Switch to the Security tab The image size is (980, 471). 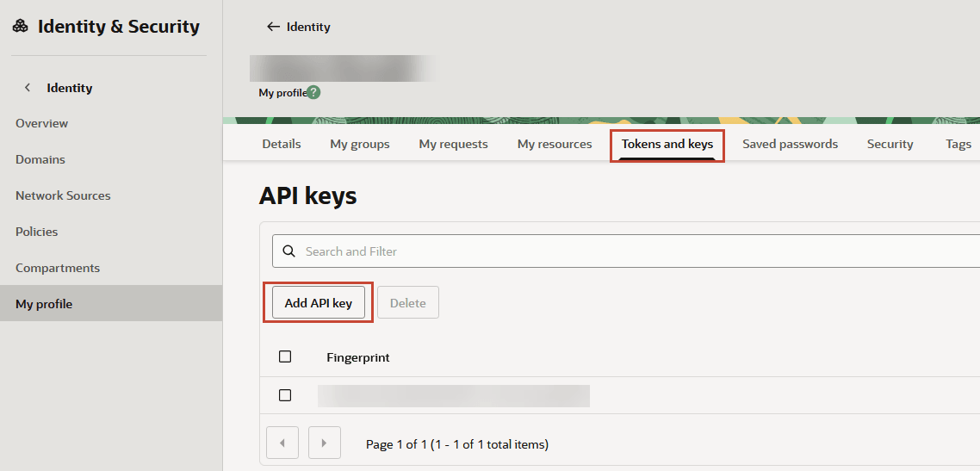point(890,145)
